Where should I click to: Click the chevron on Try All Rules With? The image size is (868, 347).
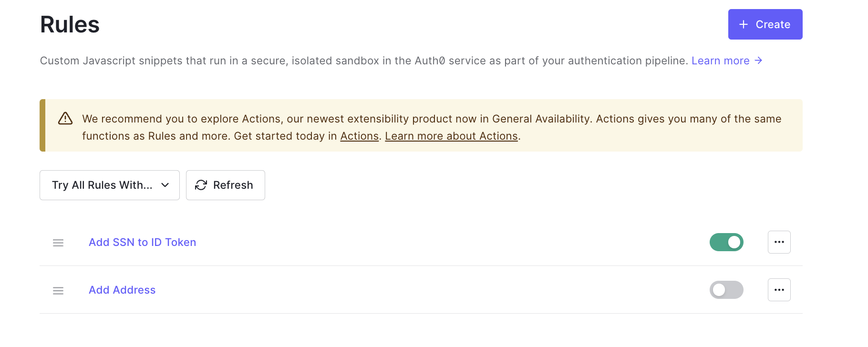(x=165, y=185)
